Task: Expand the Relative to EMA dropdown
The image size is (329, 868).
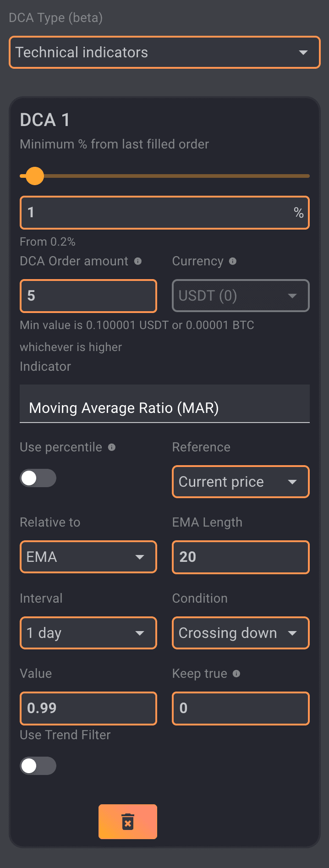Action: (88, 557)
